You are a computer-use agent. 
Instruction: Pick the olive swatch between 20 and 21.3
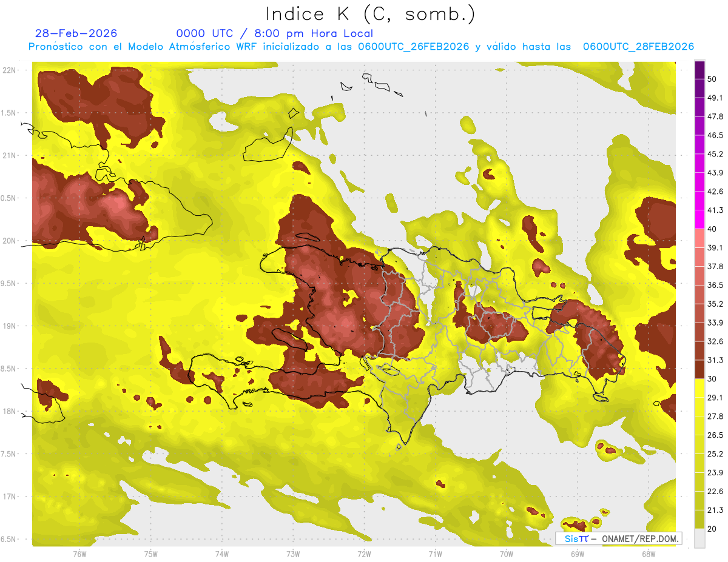699,519
